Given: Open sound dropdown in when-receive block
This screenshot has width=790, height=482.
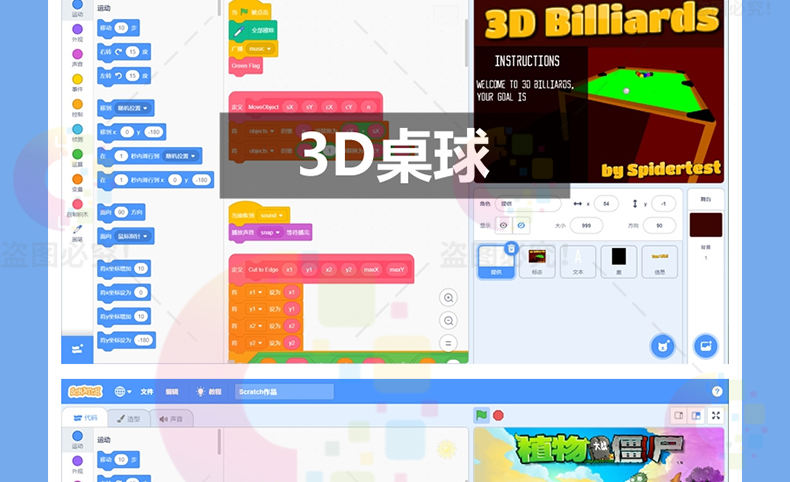Looking at the screenshot, I should (x=272, y=215).
